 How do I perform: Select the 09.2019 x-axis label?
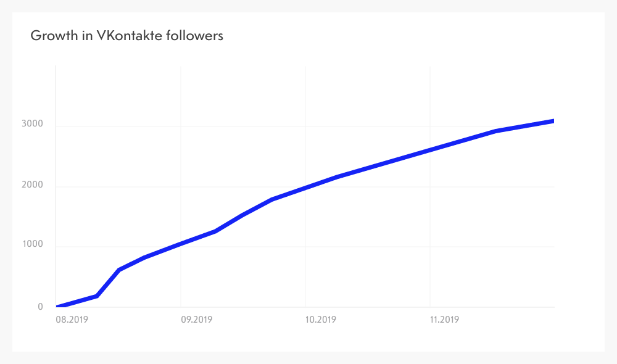(x=197, y=320)
